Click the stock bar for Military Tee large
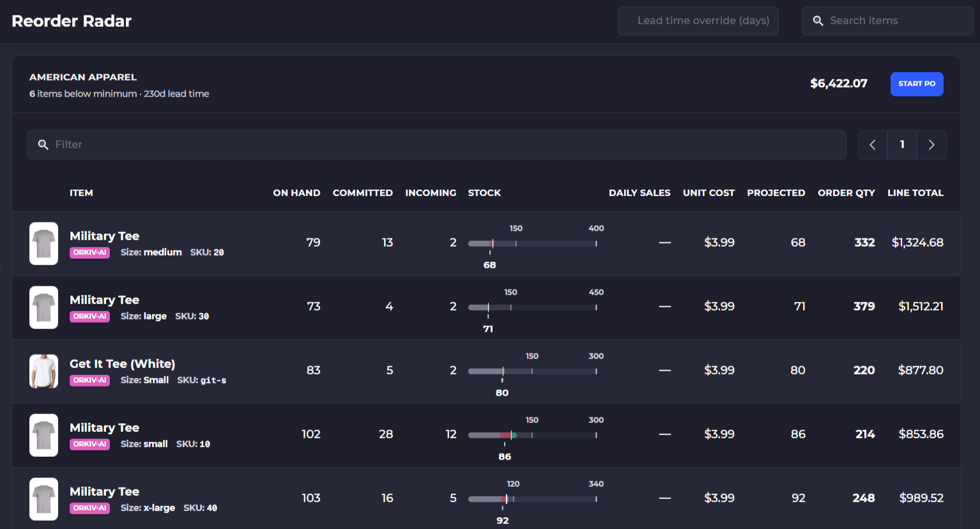The image size is (980, 529). point(532,307)
